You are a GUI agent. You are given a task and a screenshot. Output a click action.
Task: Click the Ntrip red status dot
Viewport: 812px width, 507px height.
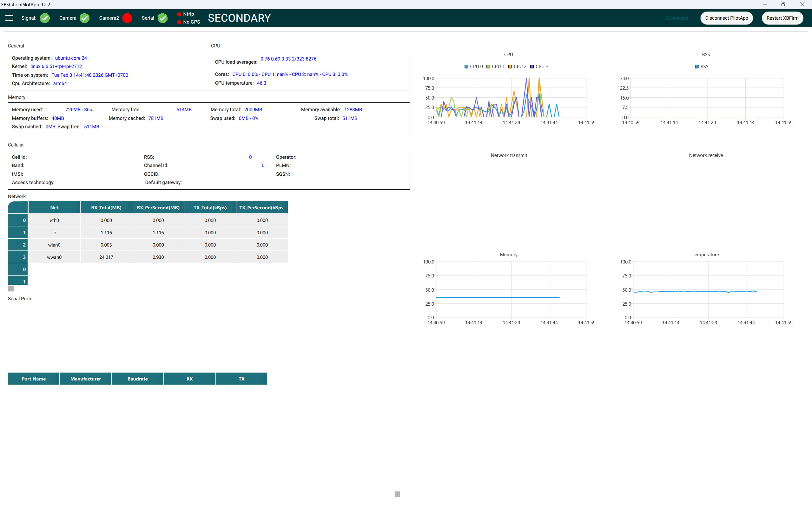[179, 14]
